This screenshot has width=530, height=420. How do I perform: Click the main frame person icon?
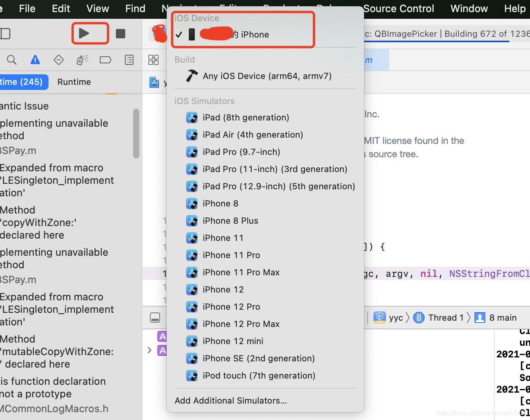[480, 318]
